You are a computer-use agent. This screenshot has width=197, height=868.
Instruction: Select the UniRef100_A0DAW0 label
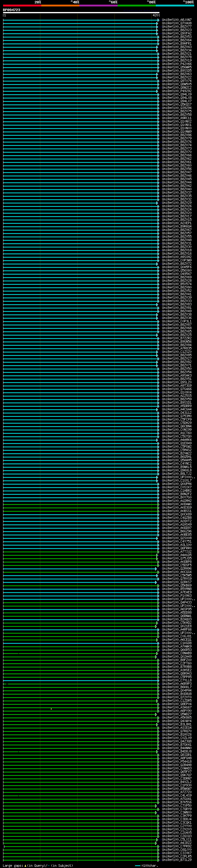point(177,504)
